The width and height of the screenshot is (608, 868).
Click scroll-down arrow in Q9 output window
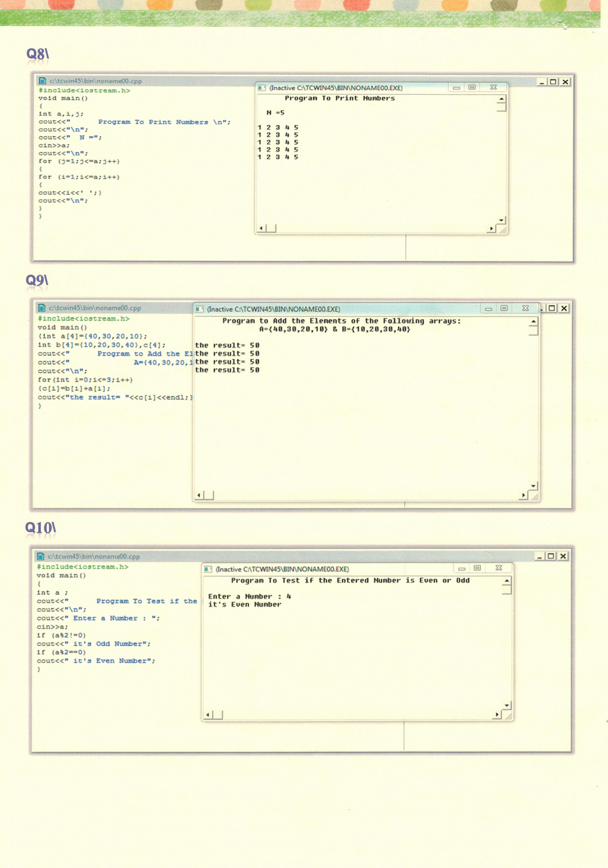tap(534, 486)
